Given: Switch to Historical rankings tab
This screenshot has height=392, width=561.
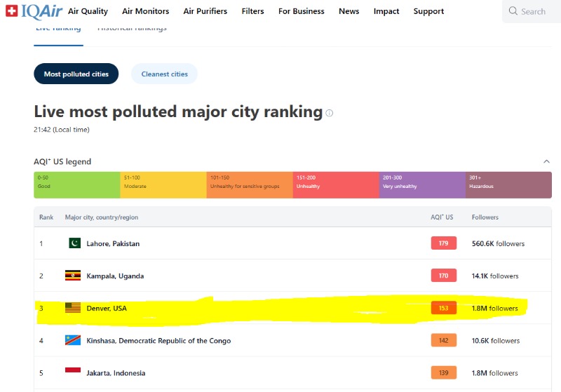Looking at the screenshot, I should click(x=132, y=28).
